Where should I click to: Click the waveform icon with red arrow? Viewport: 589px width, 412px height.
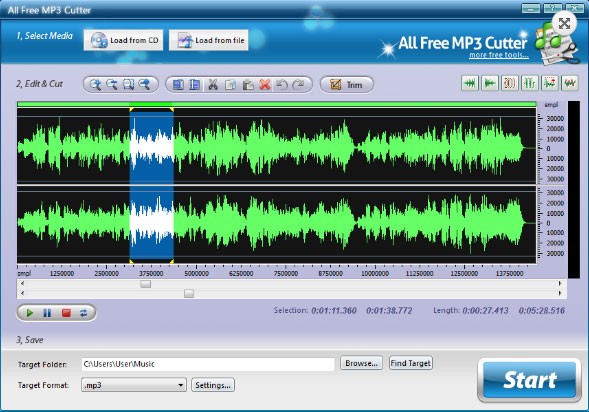click(x=550, y=83)
